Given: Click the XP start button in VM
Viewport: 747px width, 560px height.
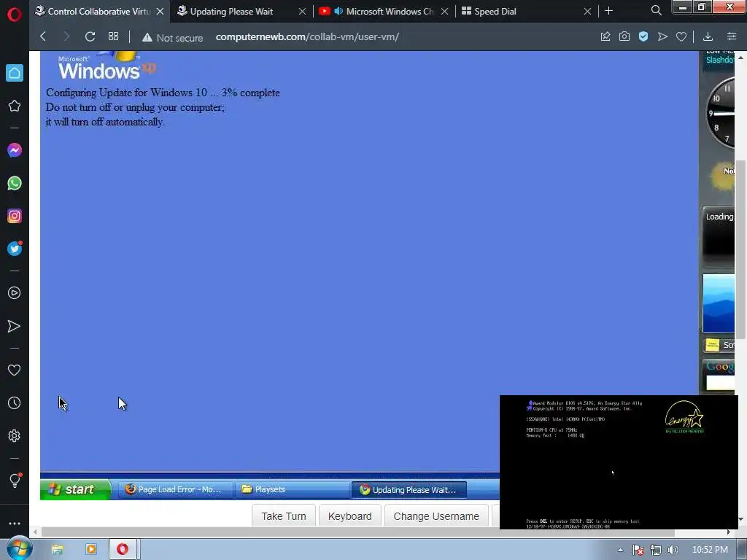Looking at the screenshot, I should click(x=75, y=489).
